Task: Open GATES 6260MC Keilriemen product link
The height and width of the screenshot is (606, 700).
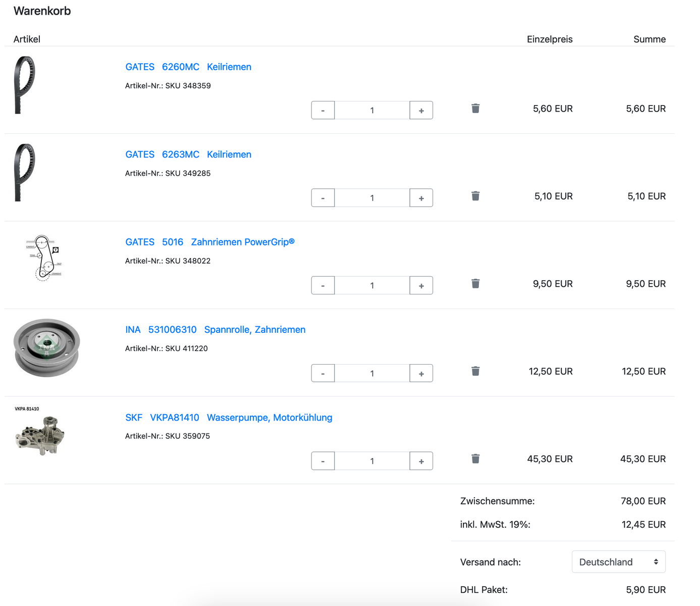Action: 188,67
